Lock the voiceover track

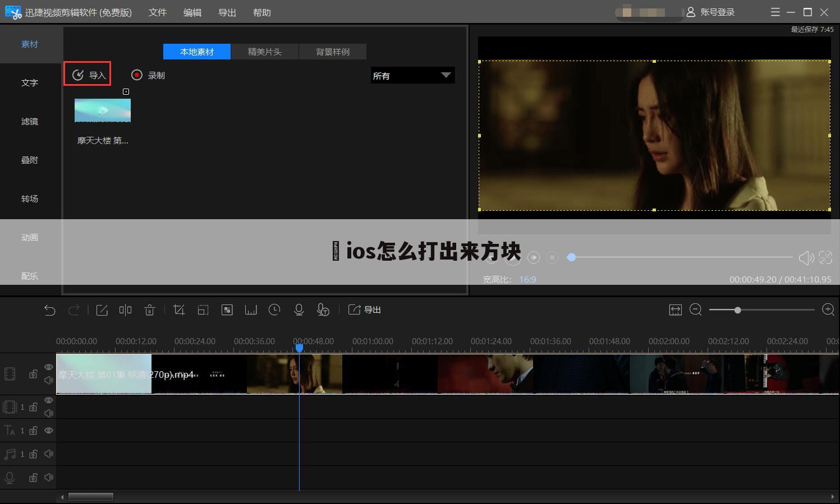34,478
